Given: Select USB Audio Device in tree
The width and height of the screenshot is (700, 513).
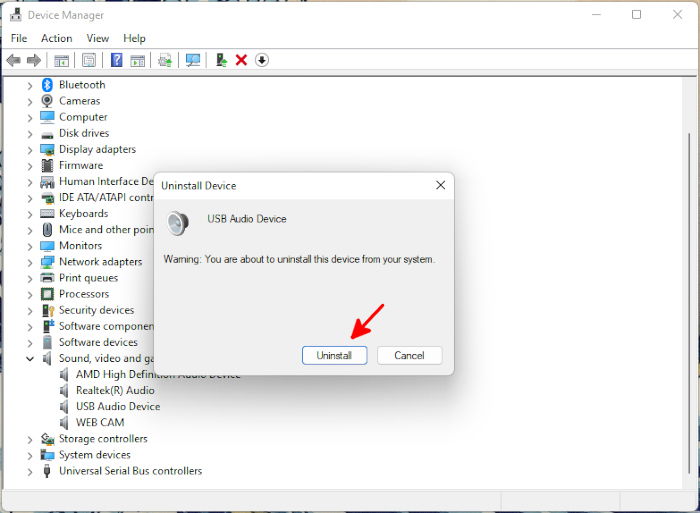Looking at the screenshot, I should [118, 406].
